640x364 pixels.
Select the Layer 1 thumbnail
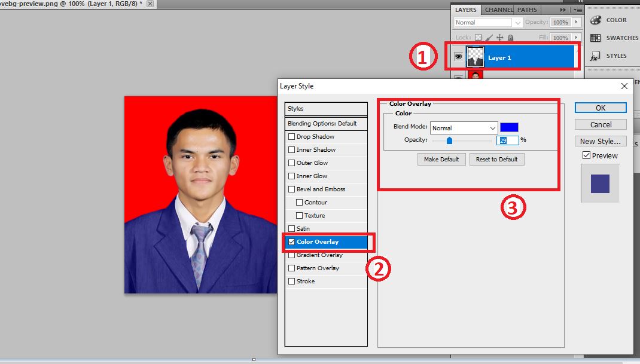click(475, 57)
